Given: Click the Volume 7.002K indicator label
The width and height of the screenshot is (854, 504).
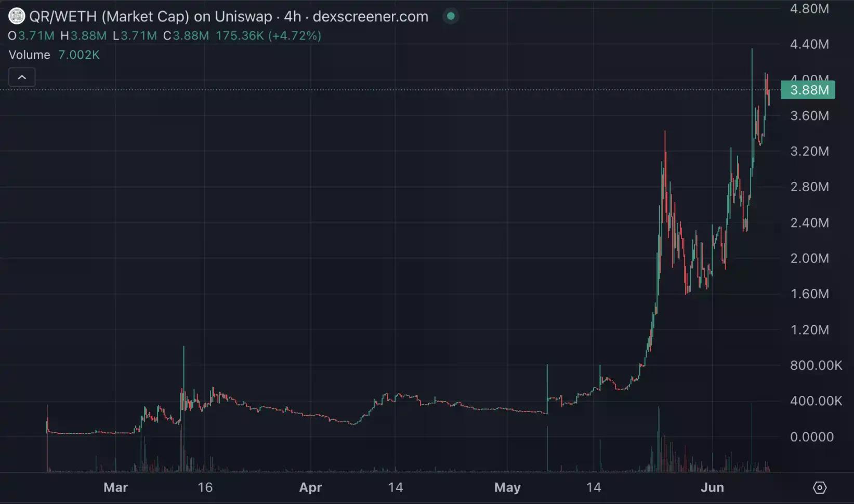Looking at the screenshot, I should (x=54, y=55).
